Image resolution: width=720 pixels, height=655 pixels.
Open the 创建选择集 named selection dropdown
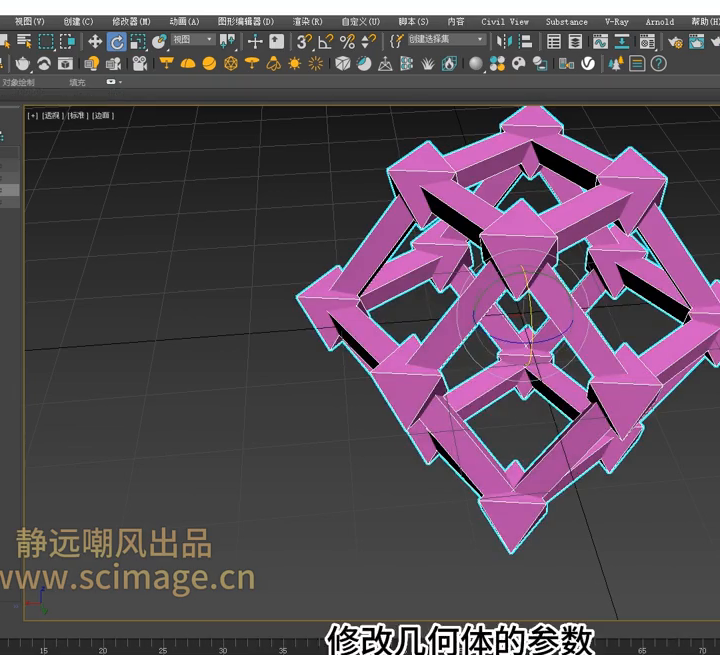click(x=446, y=40)
